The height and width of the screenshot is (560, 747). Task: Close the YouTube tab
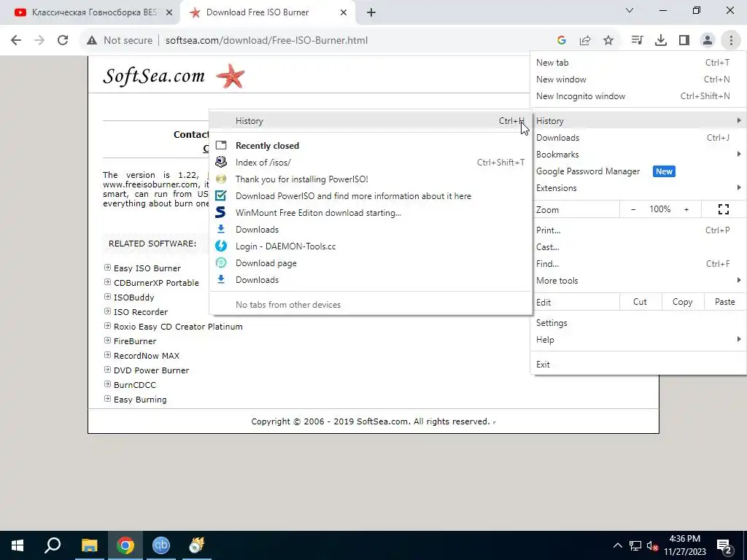click(169, 13)
